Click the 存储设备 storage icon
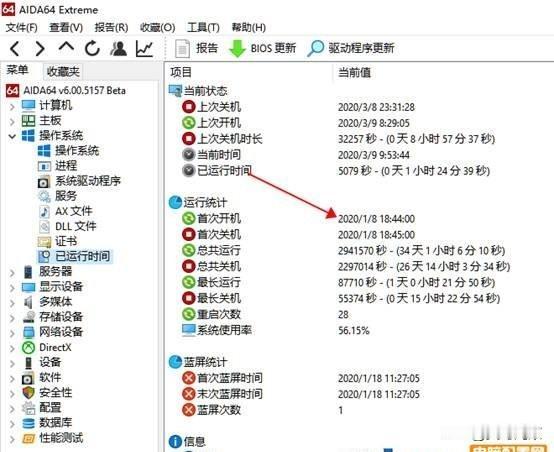This screenshot has height=452, width=554. pyautogui.click(x=28, y=317)
